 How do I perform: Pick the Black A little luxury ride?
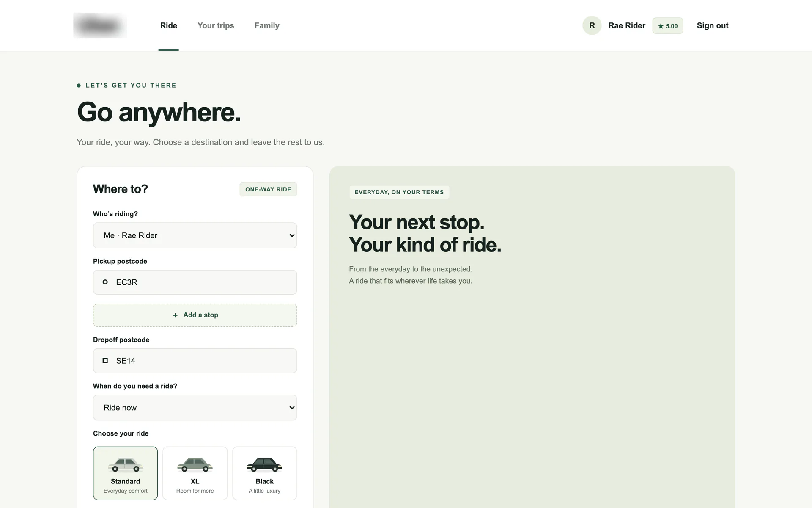point(265,473)
